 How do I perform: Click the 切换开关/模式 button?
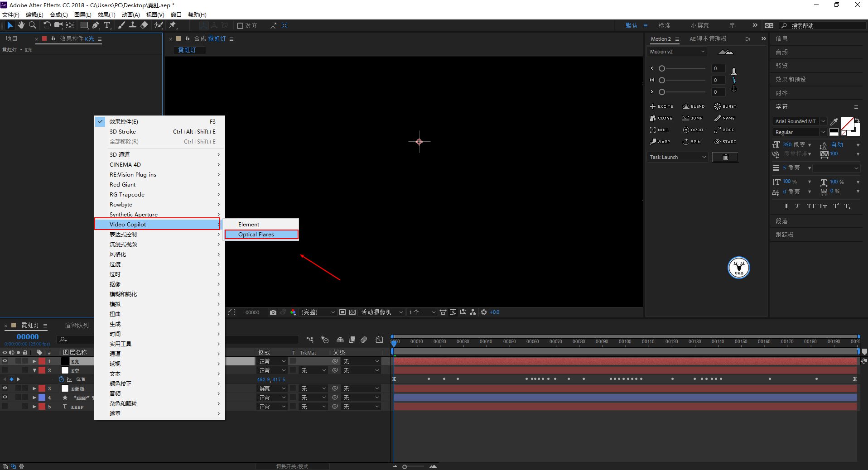[292, 466]
